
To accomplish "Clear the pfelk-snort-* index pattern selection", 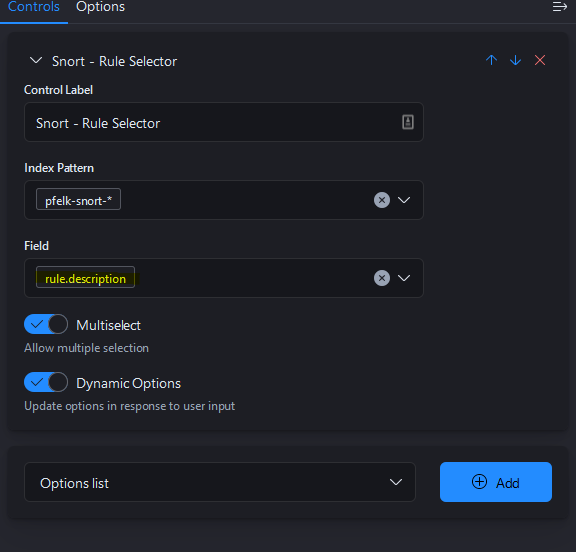I will point(382,200).
